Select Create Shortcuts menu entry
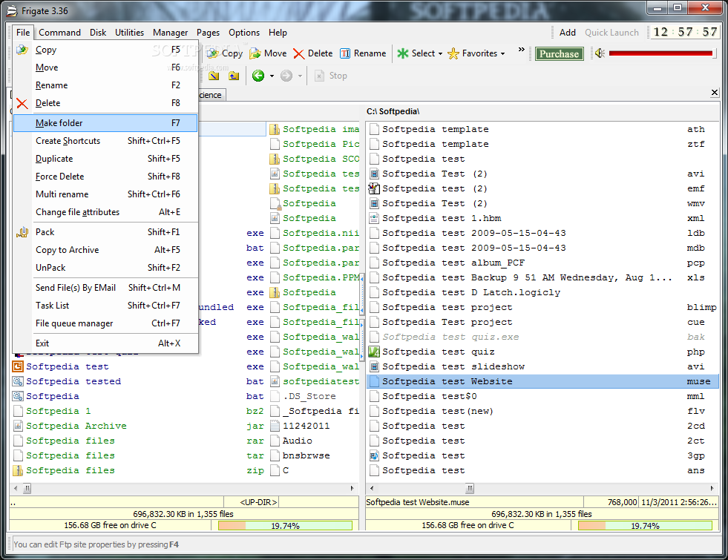This screenshot has width=728, height=560. coord(105,141)
